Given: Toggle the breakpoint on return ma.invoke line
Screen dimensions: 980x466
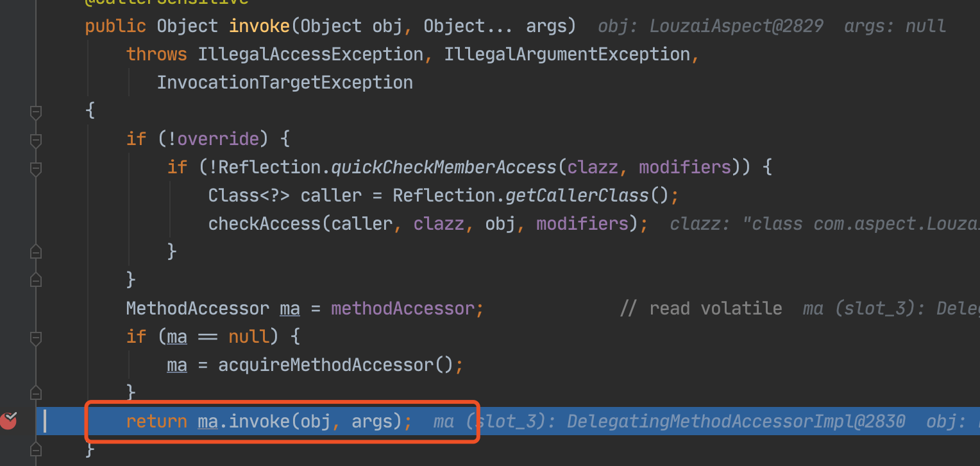Looking at the screenshot, I should click(x=8, y=421).
